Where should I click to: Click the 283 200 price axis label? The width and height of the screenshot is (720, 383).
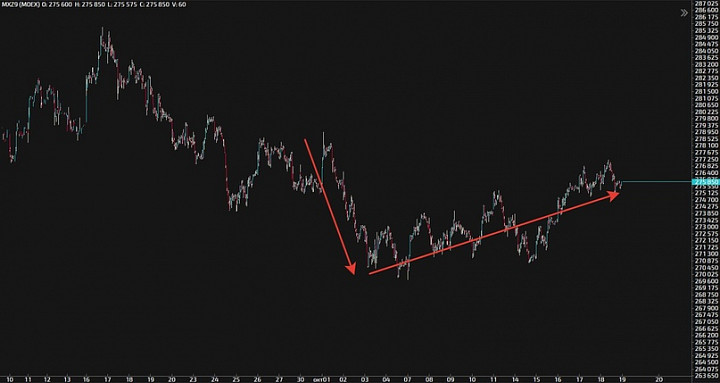click(706, 64)
